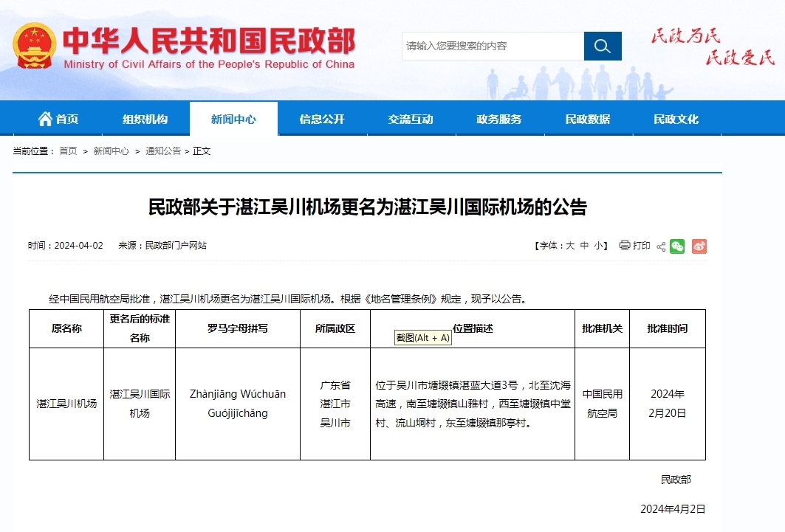Select large font size 大

click(570, 246)
